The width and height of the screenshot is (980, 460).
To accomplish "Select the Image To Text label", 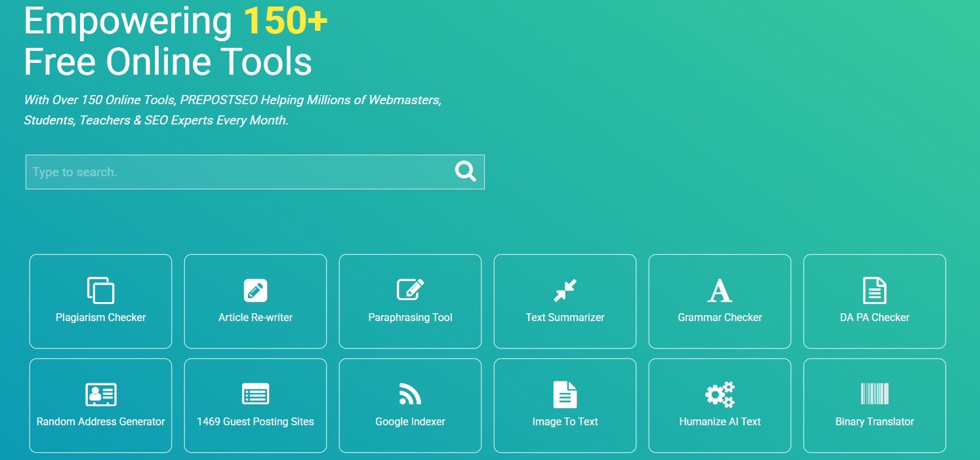I will (x=565, y=421).
